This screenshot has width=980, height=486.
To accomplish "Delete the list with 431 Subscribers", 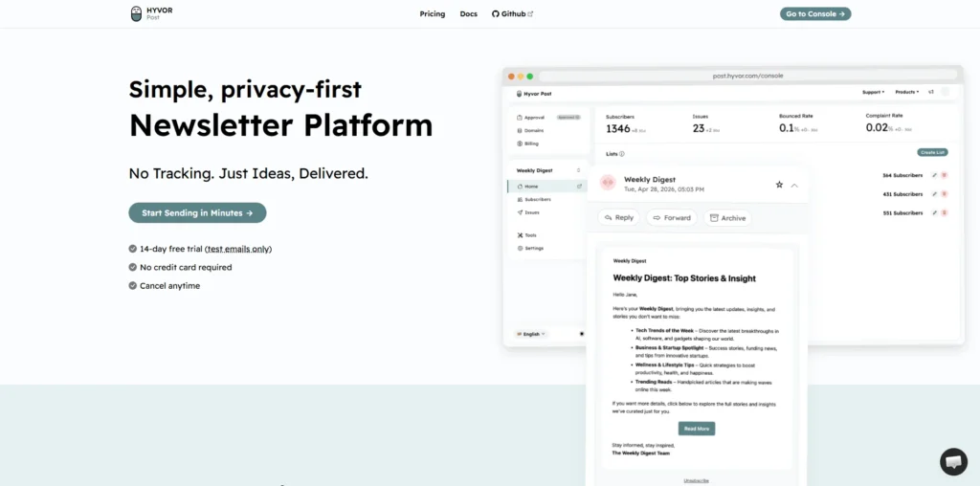I will tap(945, 194).
